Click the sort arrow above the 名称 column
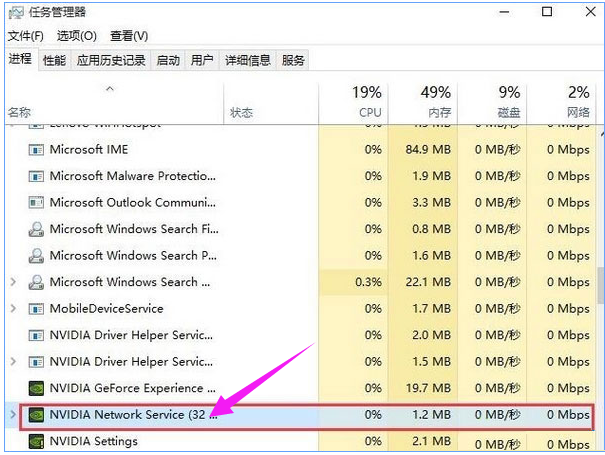Viewport: 605px width, 455px height. (110, 90)
